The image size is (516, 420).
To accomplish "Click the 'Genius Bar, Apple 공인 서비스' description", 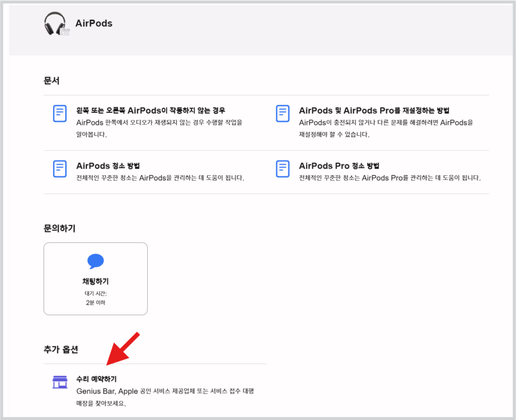I will (x=165, y=397).
